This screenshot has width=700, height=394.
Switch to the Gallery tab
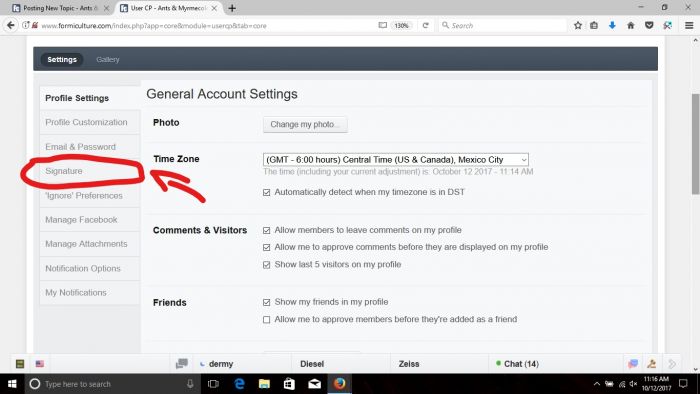tap(108, 59)
